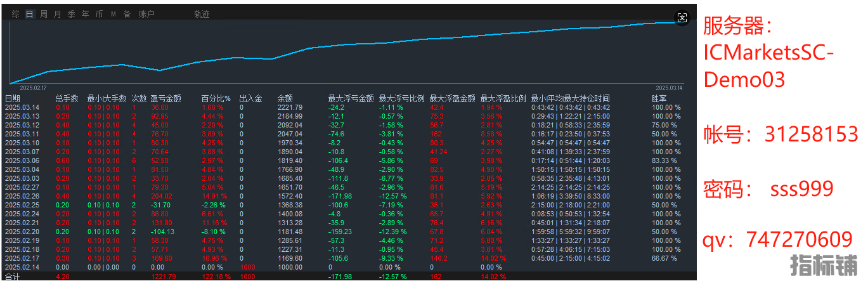Click the floating loss value -159.23
868x281 pixels.
(x=340, y=232)
